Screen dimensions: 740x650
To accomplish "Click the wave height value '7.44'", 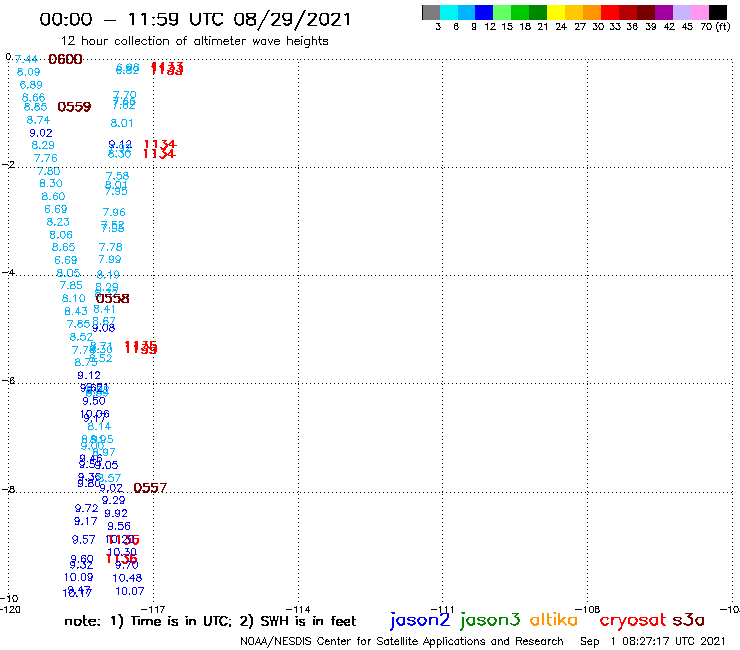I will tap(26, 59).
